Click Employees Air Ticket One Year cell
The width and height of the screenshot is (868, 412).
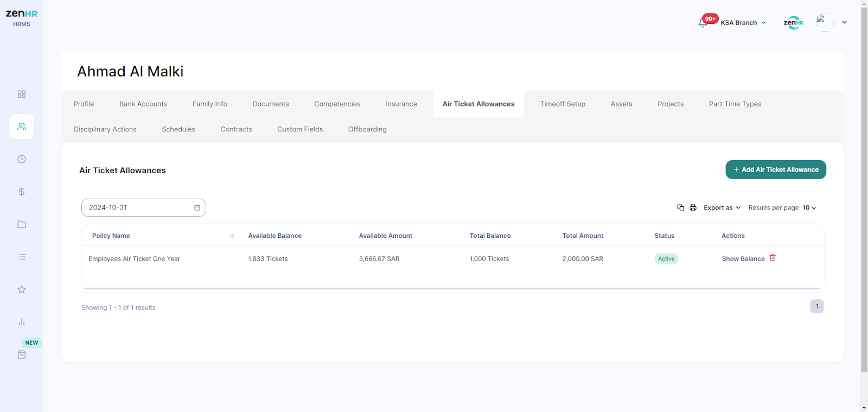click(135, 259)
